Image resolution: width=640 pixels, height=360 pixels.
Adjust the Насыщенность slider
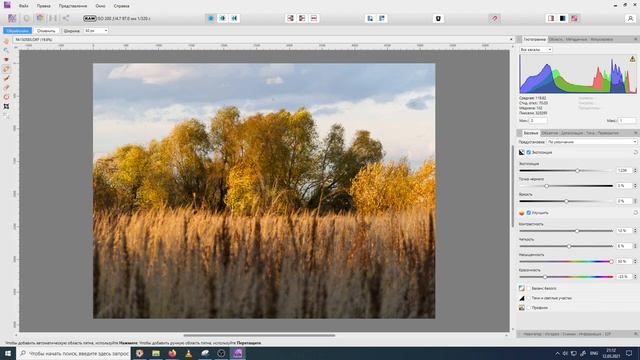point(566,262)
